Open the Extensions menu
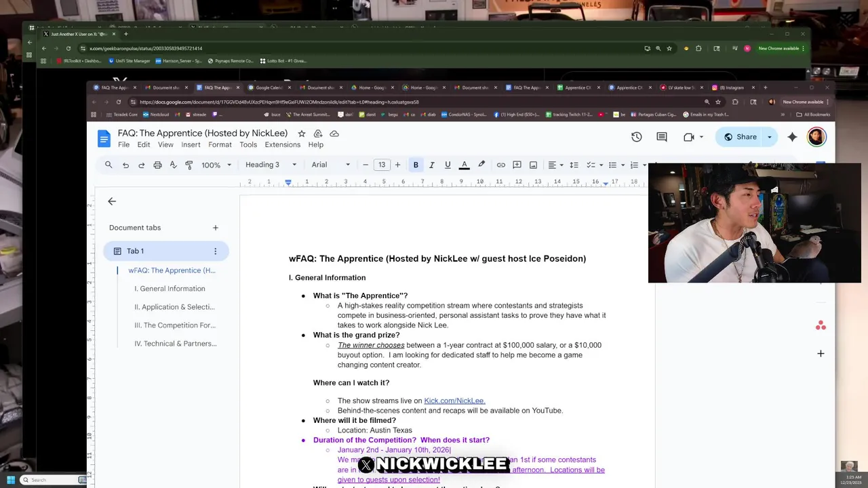868x488 pixels. point(283,145)
